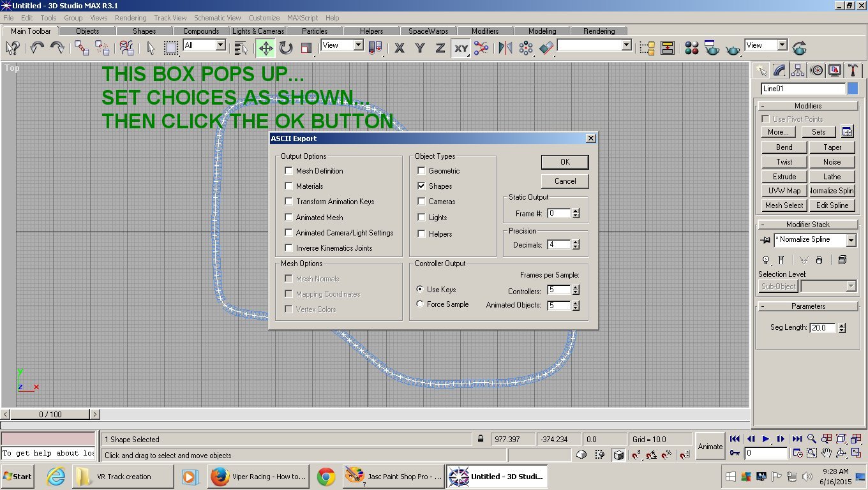Open the reference coordinate View dropdown

(x=358, y=45)
